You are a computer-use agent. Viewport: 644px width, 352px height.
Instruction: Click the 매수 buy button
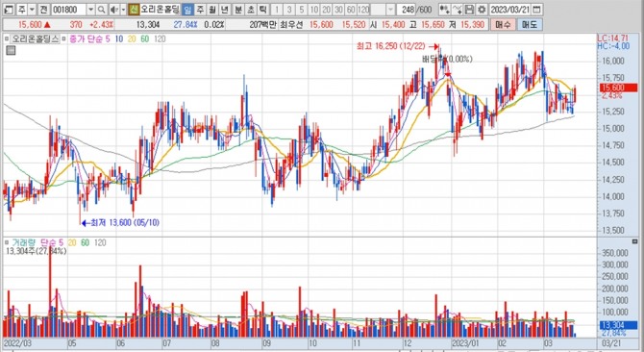click(x=503, y=25)
